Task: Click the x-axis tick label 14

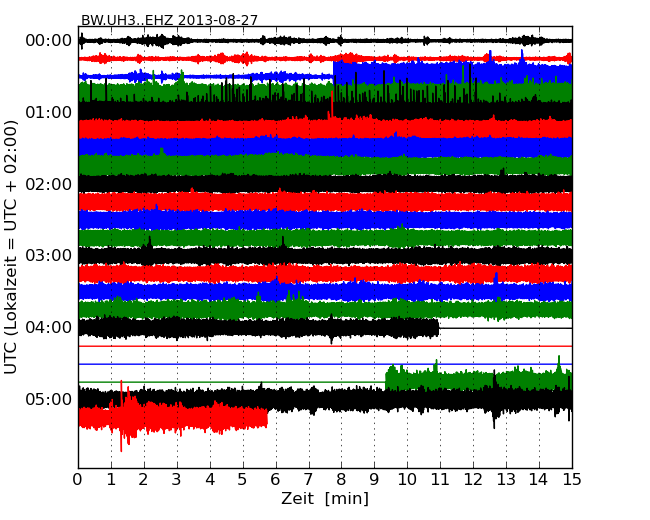Action: point(539,480)
